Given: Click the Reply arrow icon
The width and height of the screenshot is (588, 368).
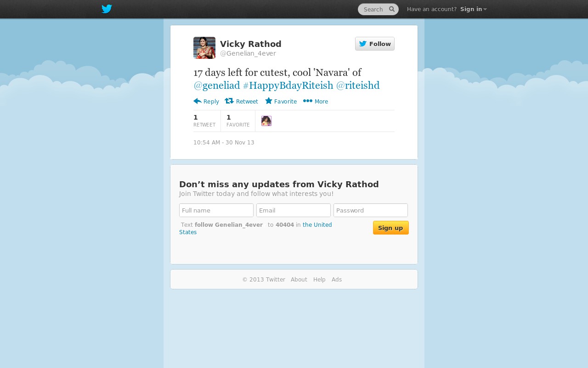Looking at the screenshot, I should click(198, 101).
